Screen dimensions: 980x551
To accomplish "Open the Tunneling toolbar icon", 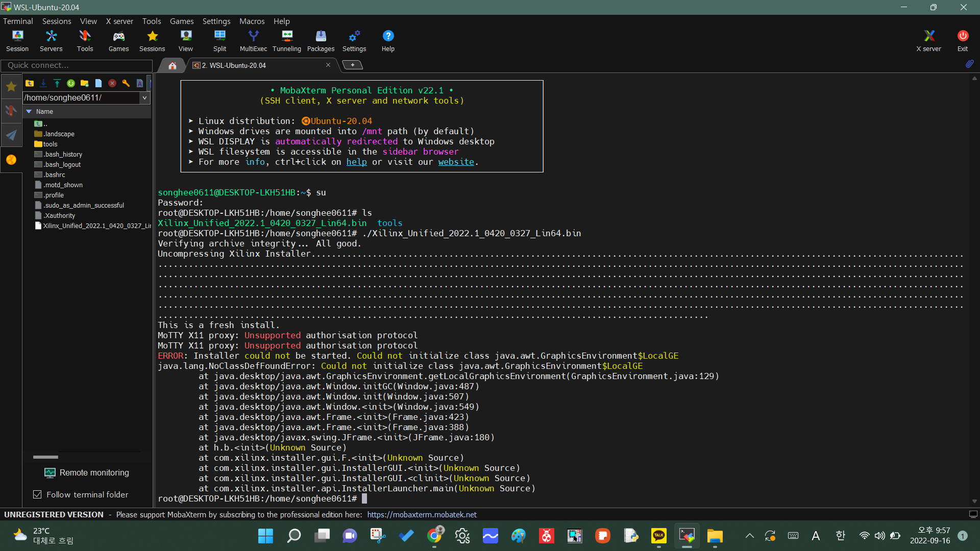I will pos(287,40).
